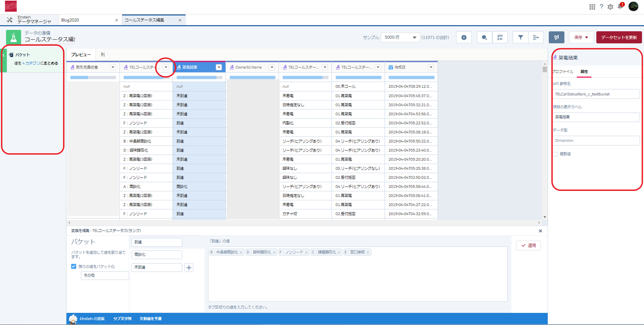The width and height of the screenshot is (644, 325).
Task: Click the info icon in the toolbar
Action: [464, 38]
